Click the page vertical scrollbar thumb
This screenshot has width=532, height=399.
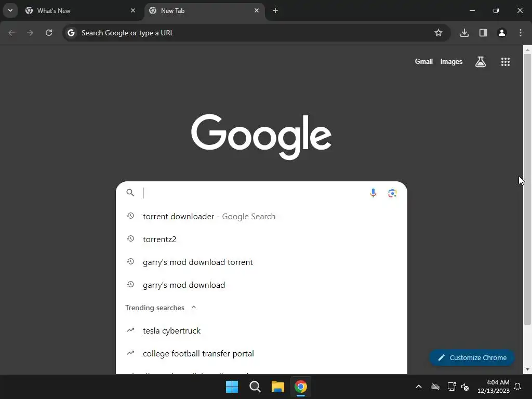pos(528,189)
